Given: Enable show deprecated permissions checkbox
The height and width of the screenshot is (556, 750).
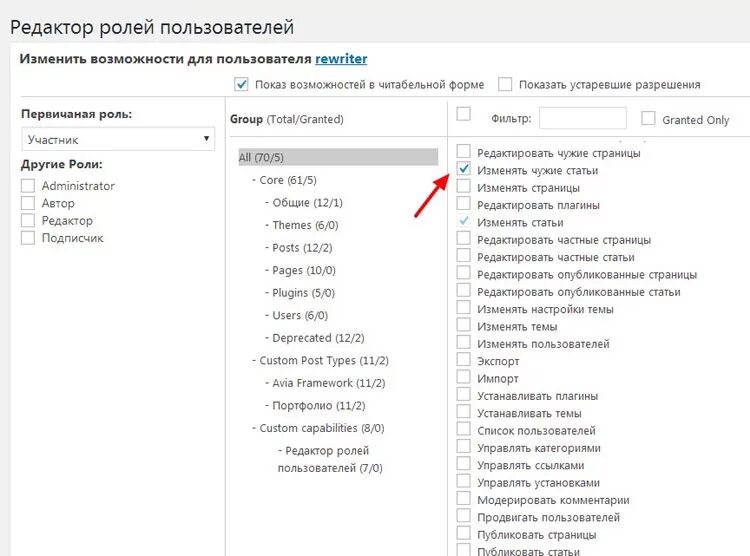Looking at the screenshot, I should (505, 84).
